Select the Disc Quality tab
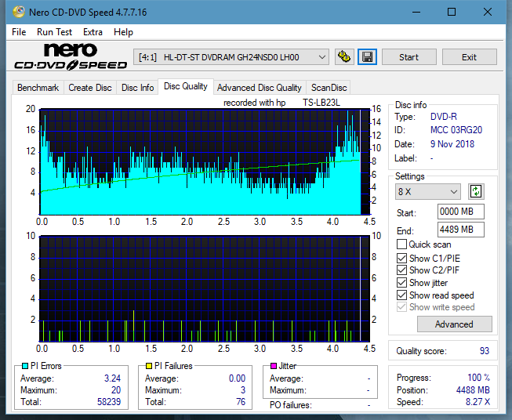This screenshot has height=420, width=512. coord(186,86)
